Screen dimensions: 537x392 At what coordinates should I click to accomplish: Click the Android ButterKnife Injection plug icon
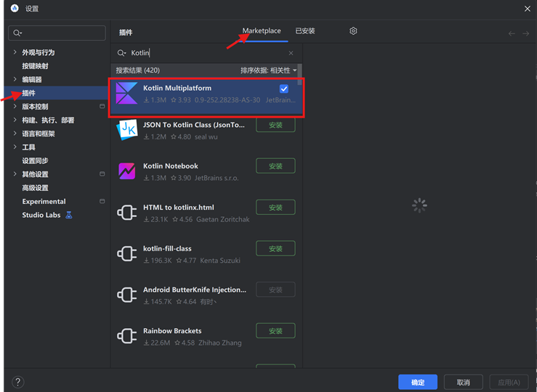click(126, 295)
